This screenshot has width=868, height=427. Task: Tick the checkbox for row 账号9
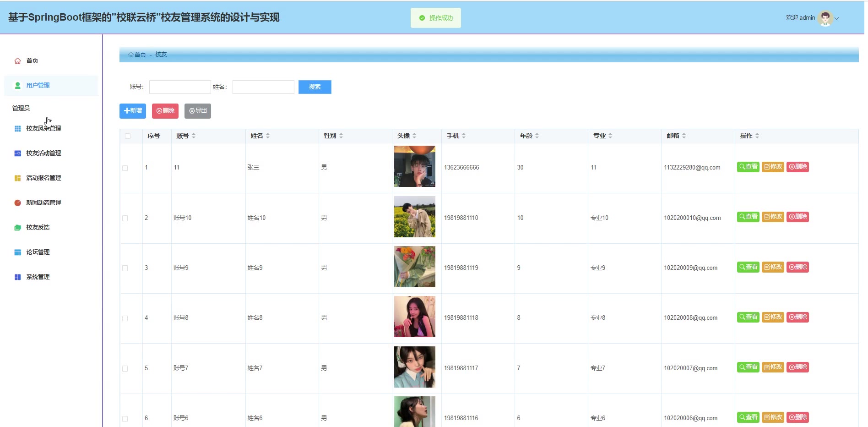pos(125,268)
